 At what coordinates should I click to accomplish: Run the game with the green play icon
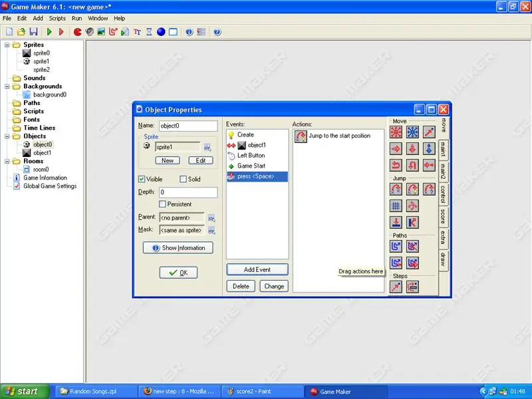(49, 32)
